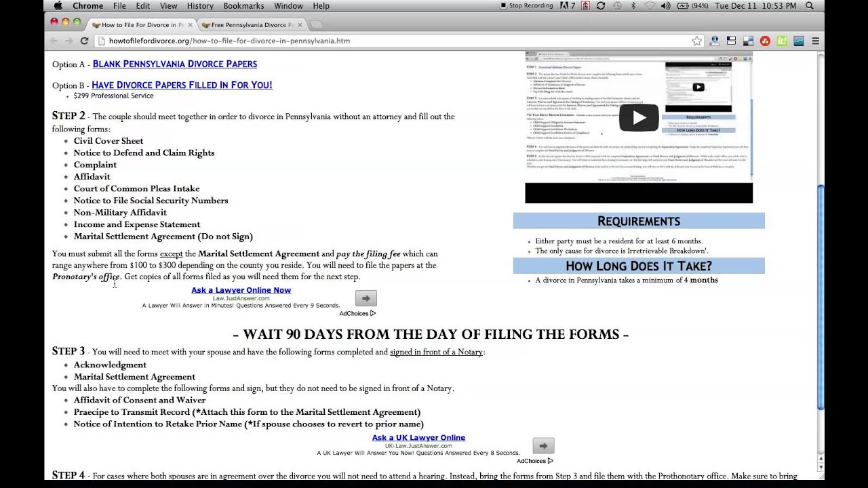
Task: Open the Help menu
Action: (x=321, y=5)
